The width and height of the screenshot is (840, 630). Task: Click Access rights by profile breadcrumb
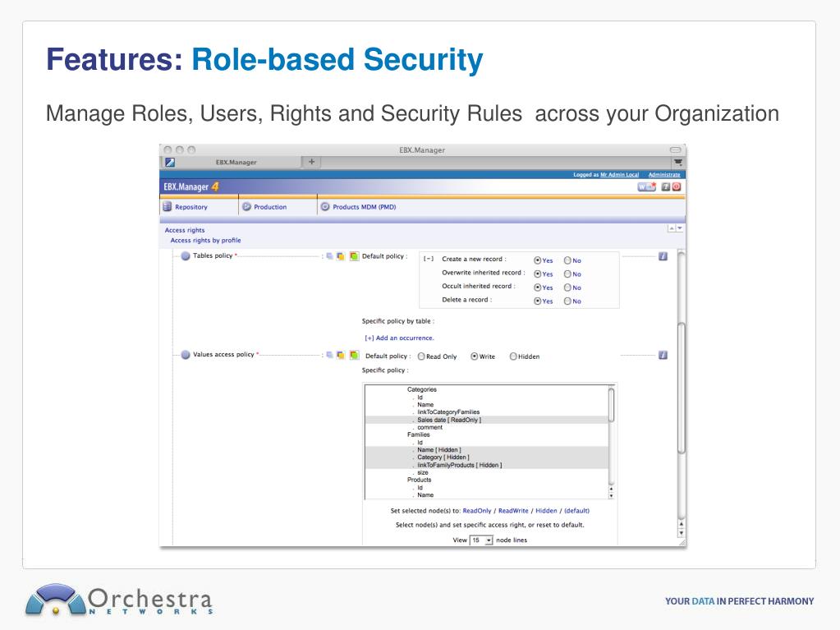pos(206,240)
